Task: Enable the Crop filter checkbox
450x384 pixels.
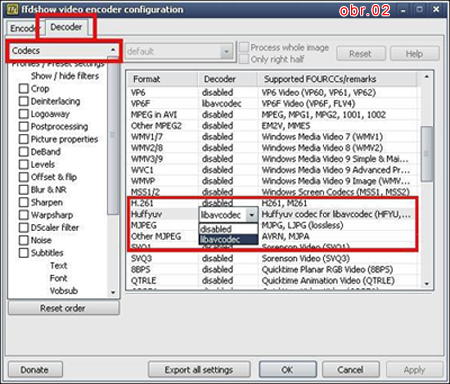Action: [x=24, y=89]
